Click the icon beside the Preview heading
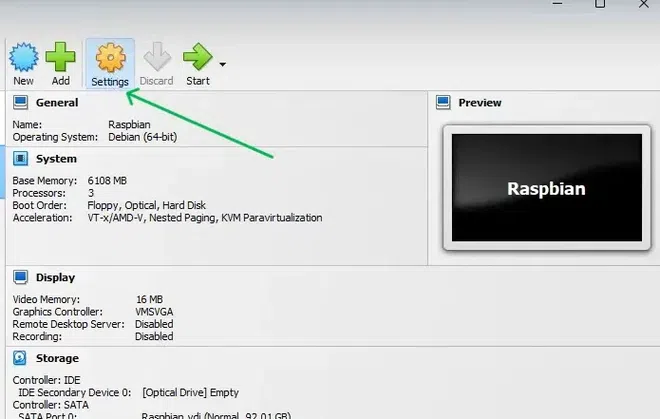660x419 pixels. tap(444, 102)
